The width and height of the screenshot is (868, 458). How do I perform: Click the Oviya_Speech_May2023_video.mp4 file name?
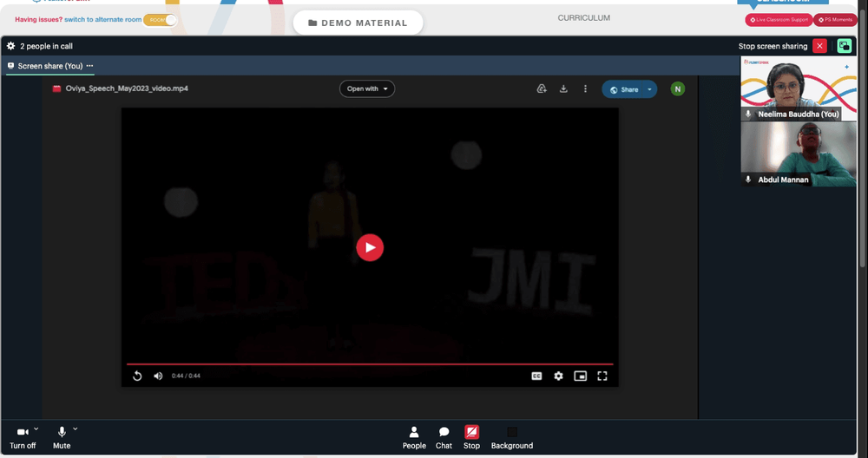[x=127, y=88]
